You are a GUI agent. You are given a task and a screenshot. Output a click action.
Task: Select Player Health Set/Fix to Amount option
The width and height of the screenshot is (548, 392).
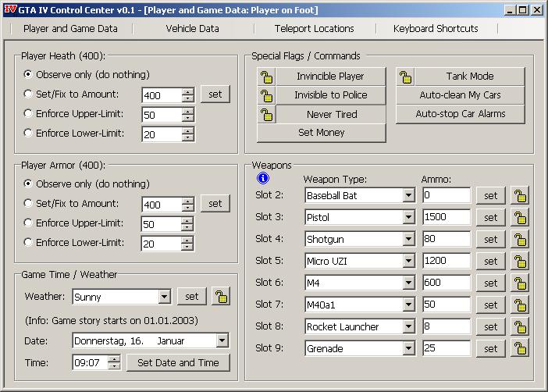[x=29, y=94]
